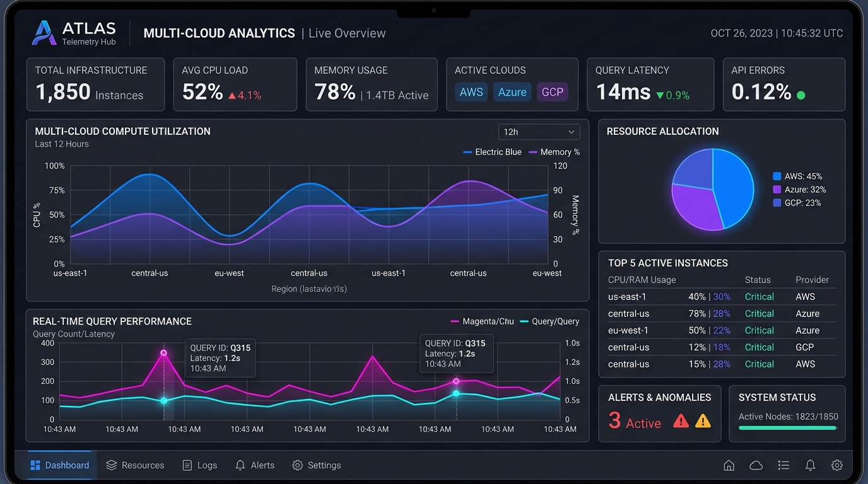Click the second magenta highlighted data point
This screenshot has width=868, height=484.
click(456, 381)
